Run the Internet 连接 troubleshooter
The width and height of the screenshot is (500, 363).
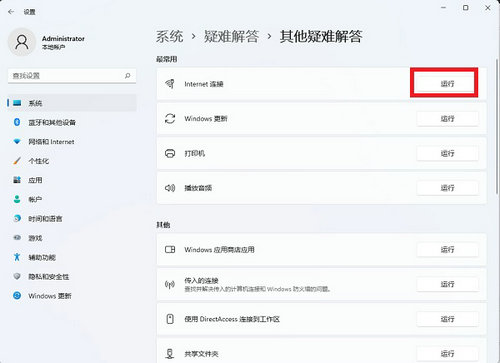447,84
